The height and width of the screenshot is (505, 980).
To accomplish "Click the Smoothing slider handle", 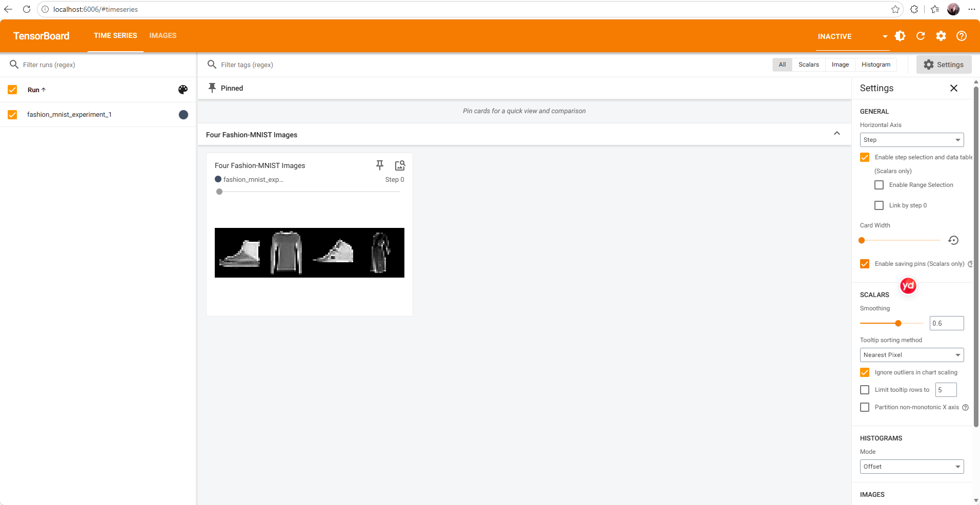I will click(x=898, y=323).
